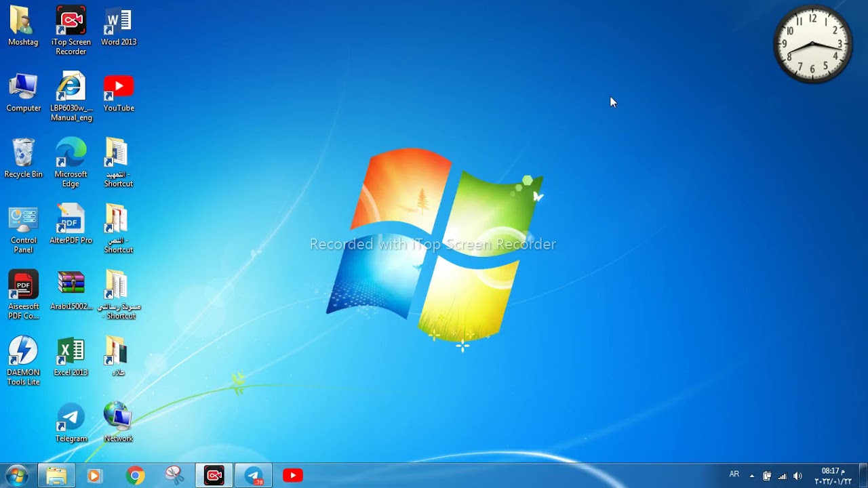Select the Recycle Bin icon
868x488 pixels.
pyautogui.click(x=23, y=159)
